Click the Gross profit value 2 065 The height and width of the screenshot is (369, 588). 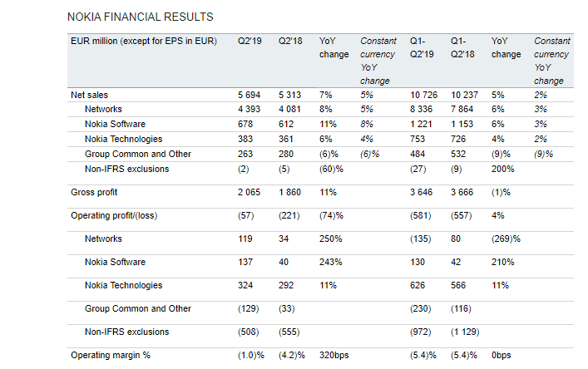251,192
